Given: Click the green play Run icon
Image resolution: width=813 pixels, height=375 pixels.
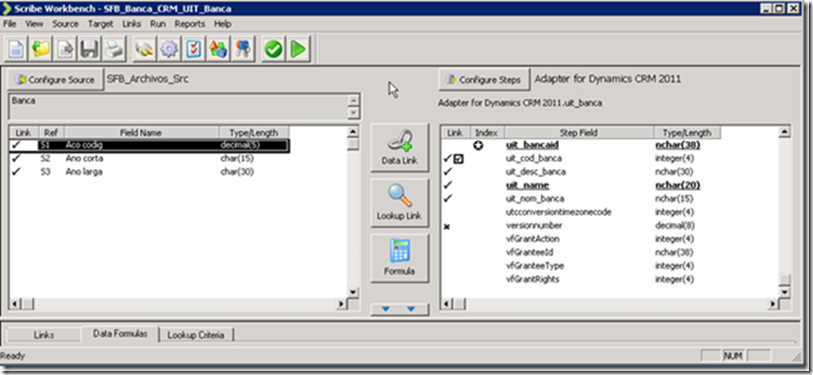Looking at the screenshot, I should 298,50.
